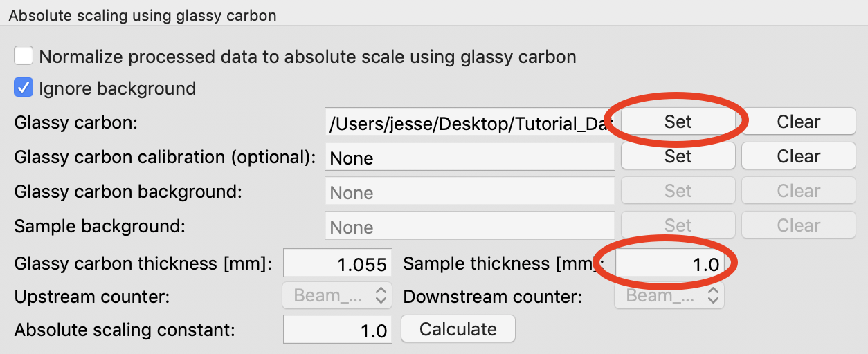Viewport: 868px width, 354px height.
Task: Select the Absolute scaling constant field
Action: (x=338, y=330)
